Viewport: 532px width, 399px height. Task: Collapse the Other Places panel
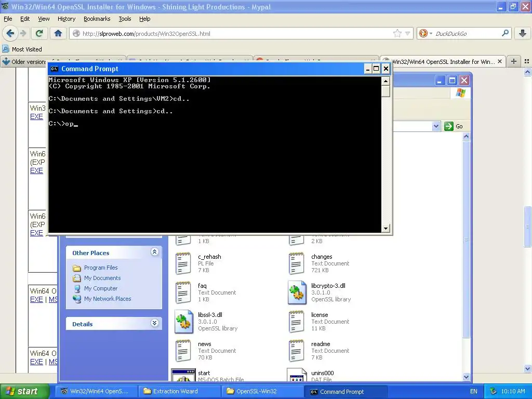pyautogui.click(x=154, y=252)
